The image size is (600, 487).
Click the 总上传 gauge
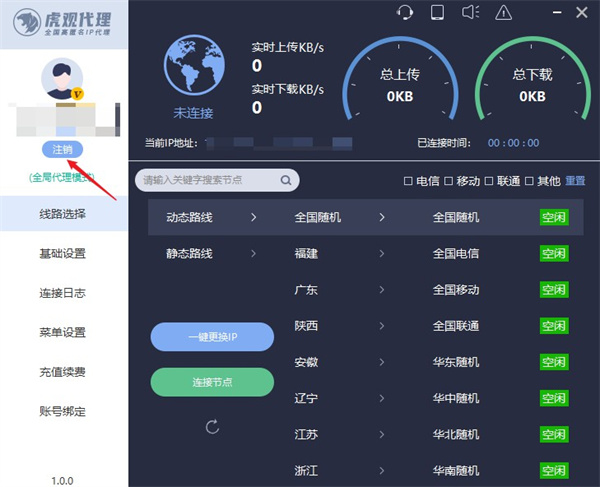click(x=400, y=80)
